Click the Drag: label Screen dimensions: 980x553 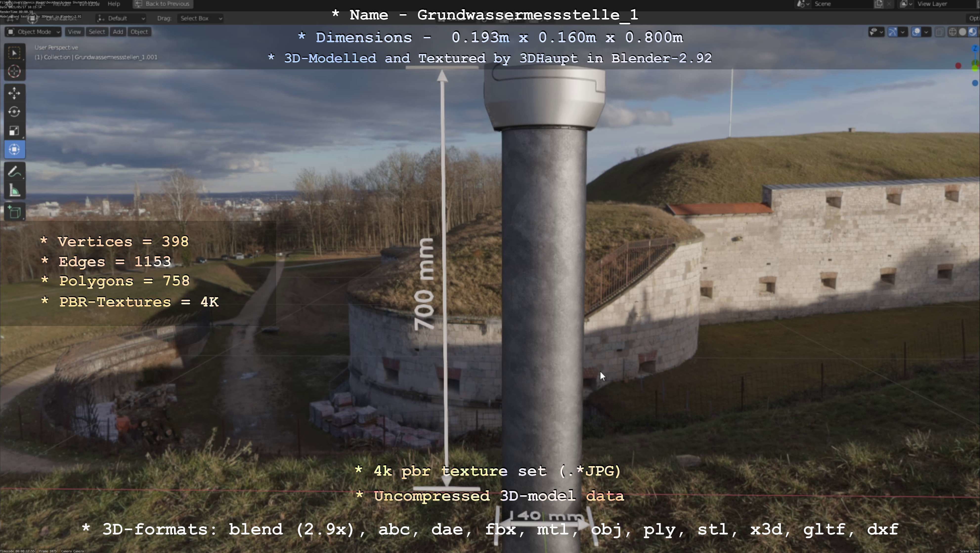pyautogui.click(x=164, y=18)
